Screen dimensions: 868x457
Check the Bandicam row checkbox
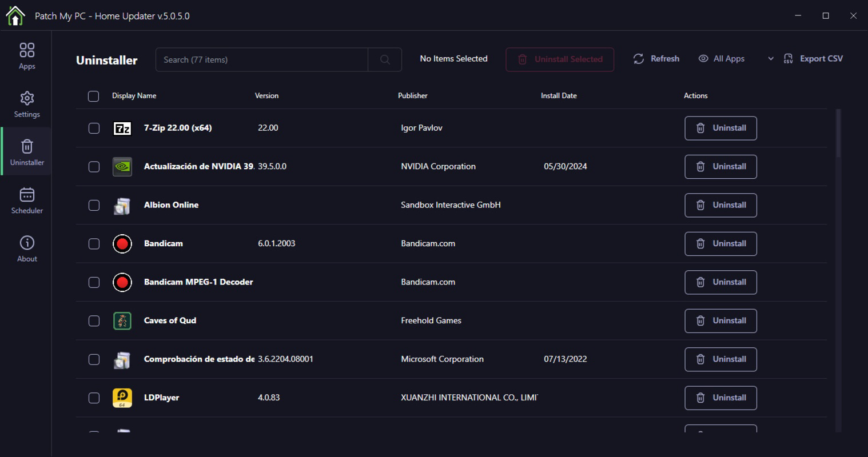pyautogui.click(x=94, y=244)
